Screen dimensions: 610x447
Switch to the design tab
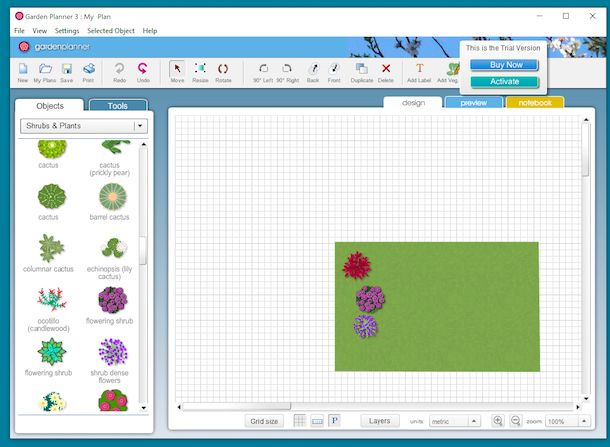(x=413, y=103)
